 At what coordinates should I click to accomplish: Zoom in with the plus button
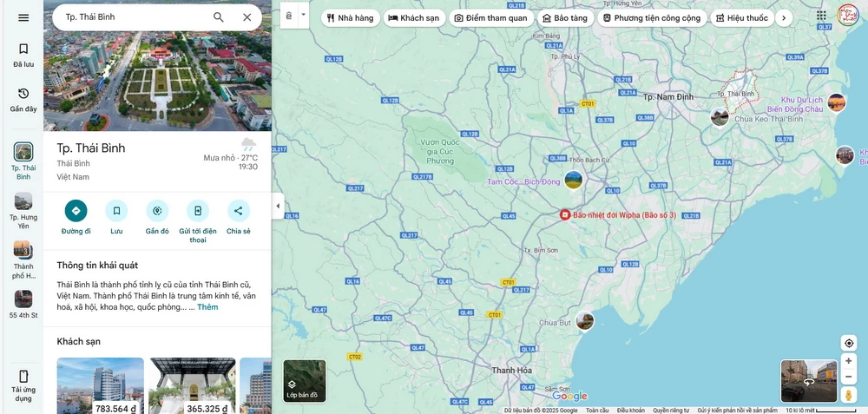[x=849, y=361]
